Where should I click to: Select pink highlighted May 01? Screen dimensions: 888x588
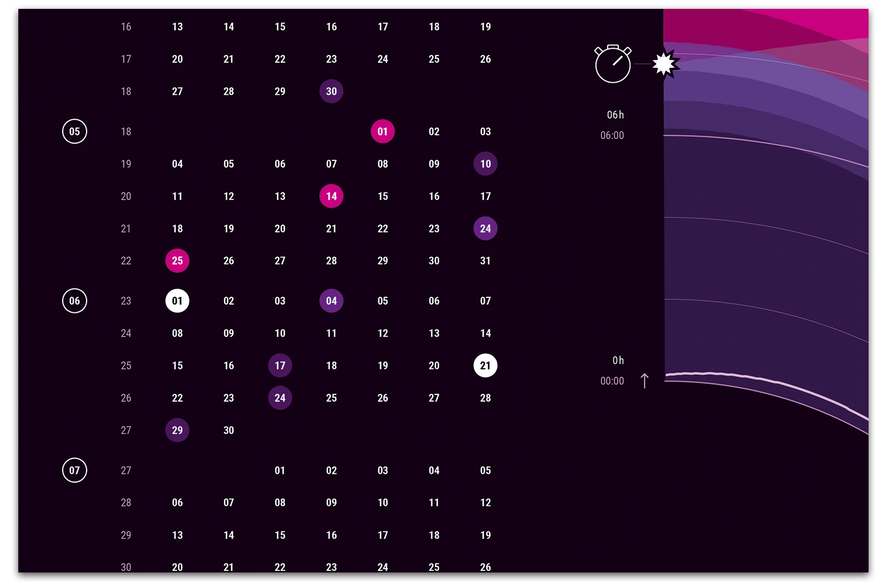point(382,131)
